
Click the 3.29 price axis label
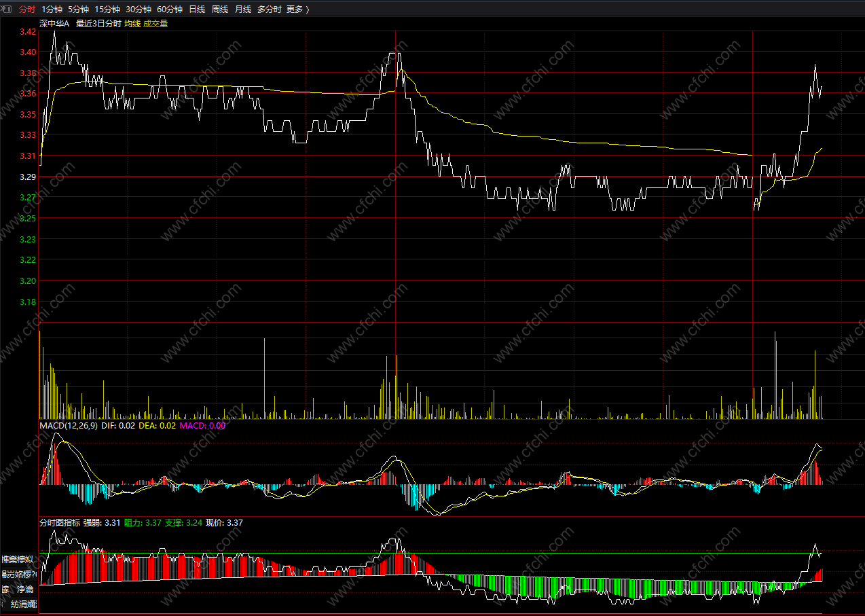[28, 177]
